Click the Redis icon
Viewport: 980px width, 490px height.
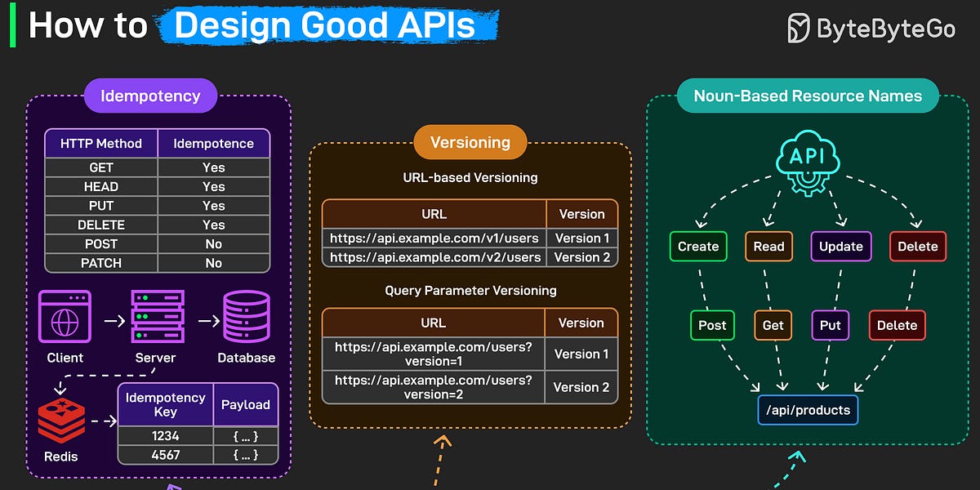[x=61, y=421]
